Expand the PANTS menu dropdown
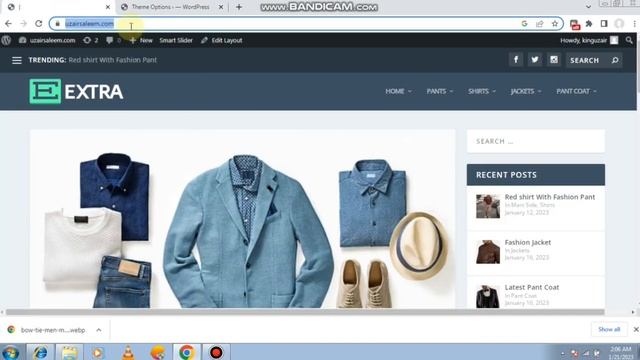This screenshot has width=640, height=360. coord(440,91)
